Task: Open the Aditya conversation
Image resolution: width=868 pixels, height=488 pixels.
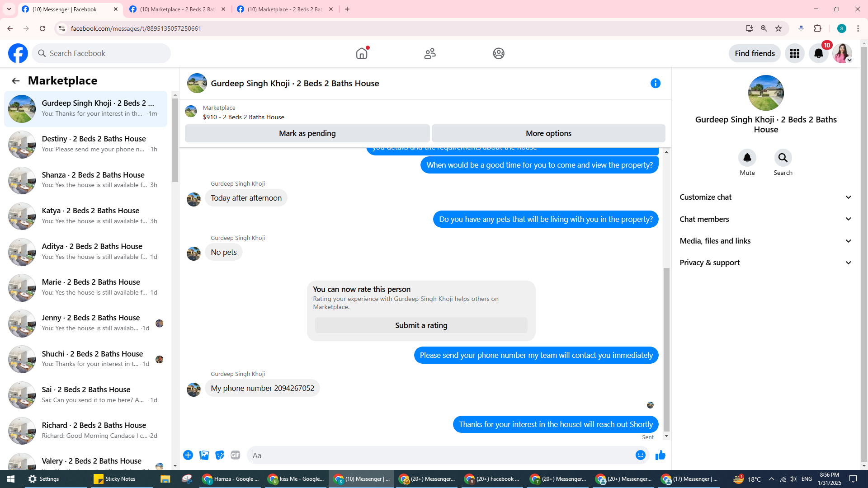Action: click(x=86, y=252)
